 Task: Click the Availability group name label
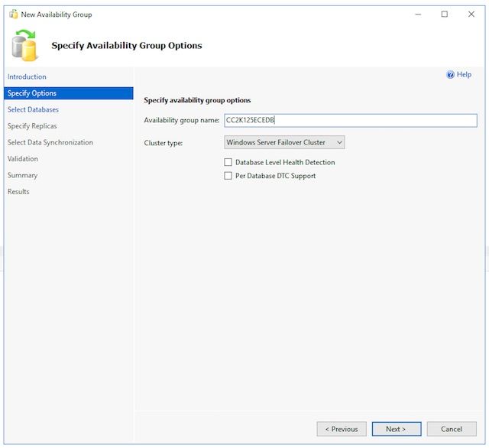182,120
